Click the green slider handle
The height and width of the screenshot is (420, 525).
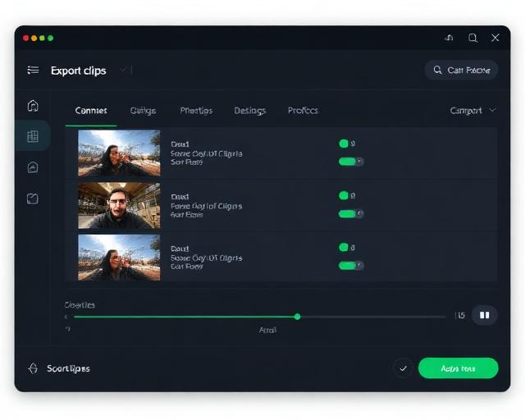coord(297,317)
